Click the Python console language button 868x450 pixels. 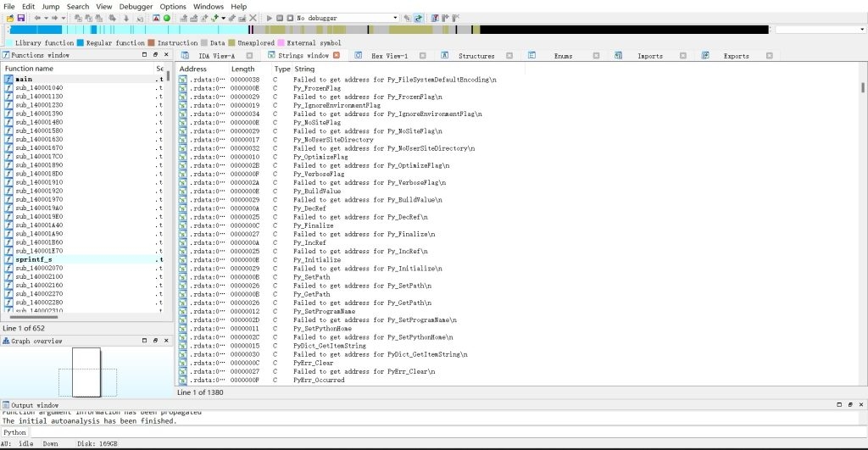click(x=15, y=432)
